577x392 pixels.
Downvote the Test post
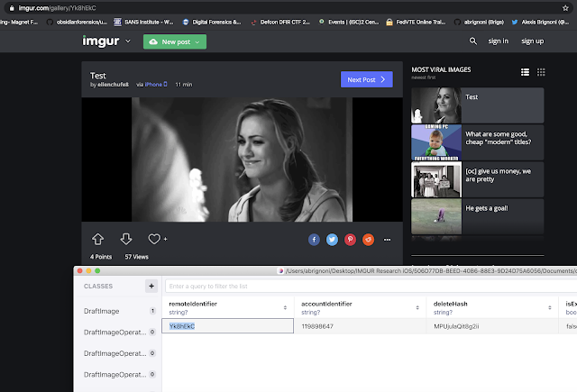[126, 239]
